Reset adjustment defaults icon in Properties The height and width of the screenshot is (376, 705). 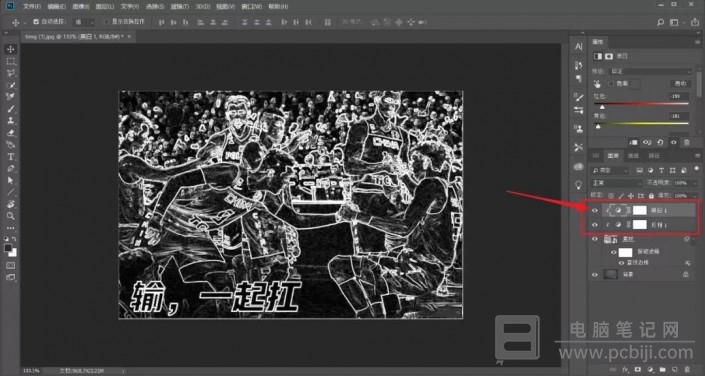(660, 142)
